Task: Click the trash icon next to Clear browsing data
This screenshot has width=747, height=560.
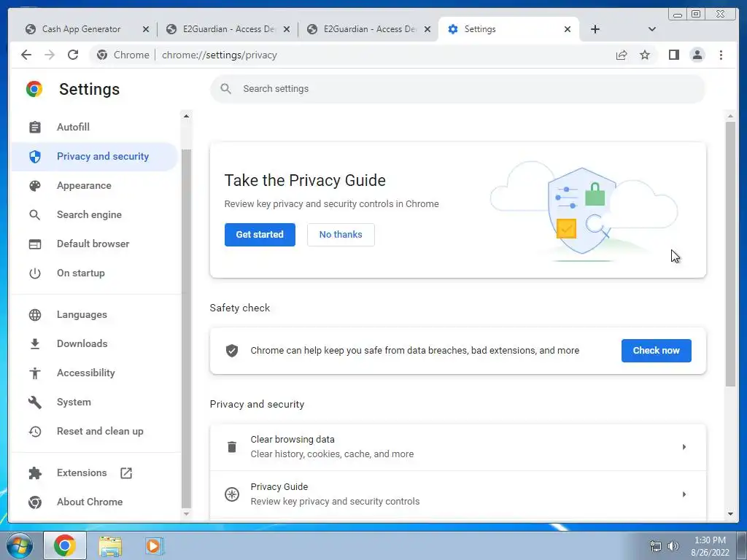Action: [x=232, y=447]
